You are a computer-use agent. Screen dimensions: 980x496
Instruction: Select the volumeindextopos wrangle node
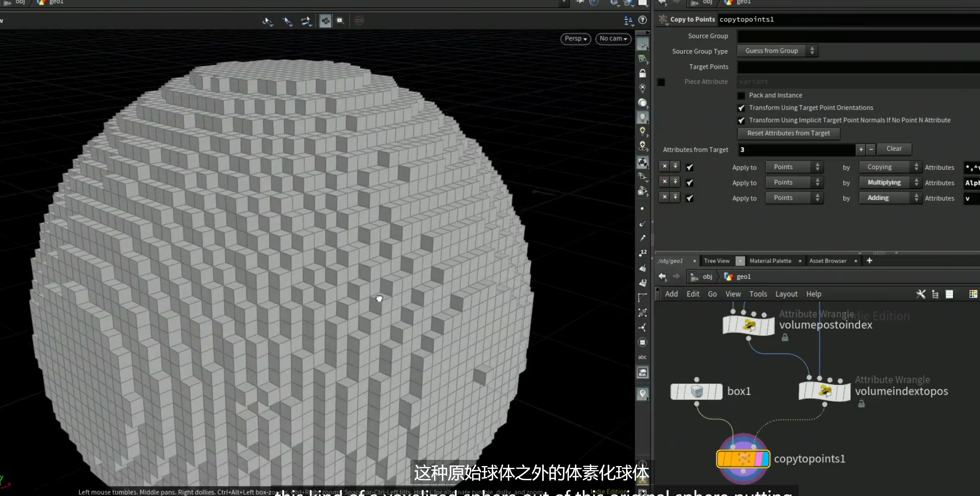point(824,391)
